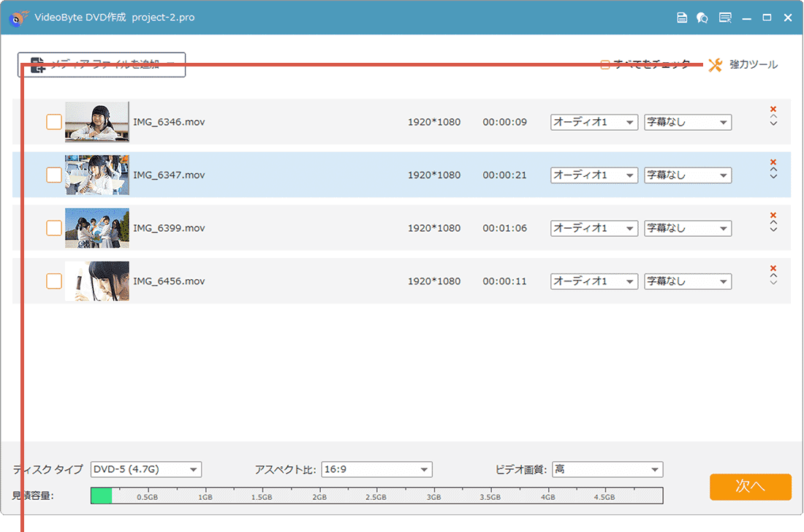
Task: Move IMG_6456.mov up with the up arrow
Action: (773, 275)
